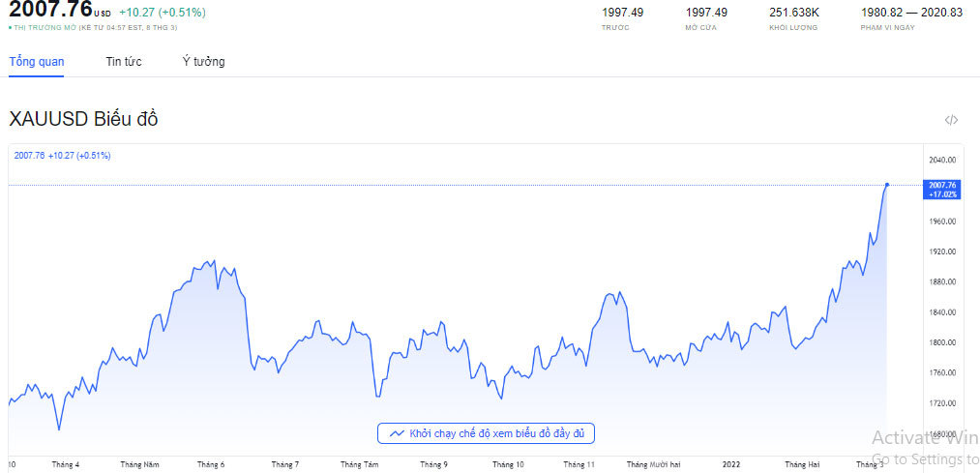The height and width of the screenshot is (473, 980).
Task: Click the 1800.00 level on the price axis
Action: [941, 342]
